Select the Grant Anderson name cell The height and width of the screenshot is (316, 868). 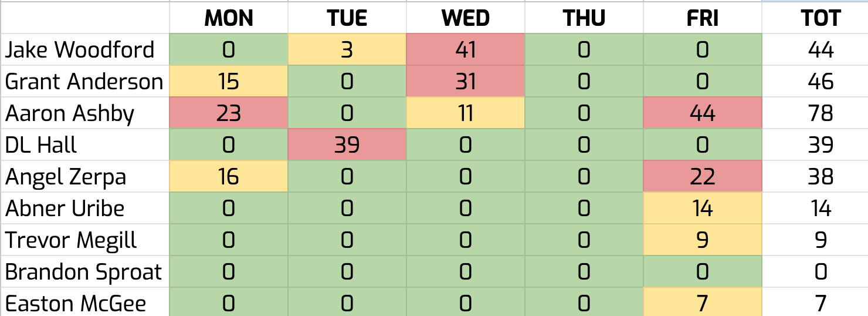click(84, 82)
